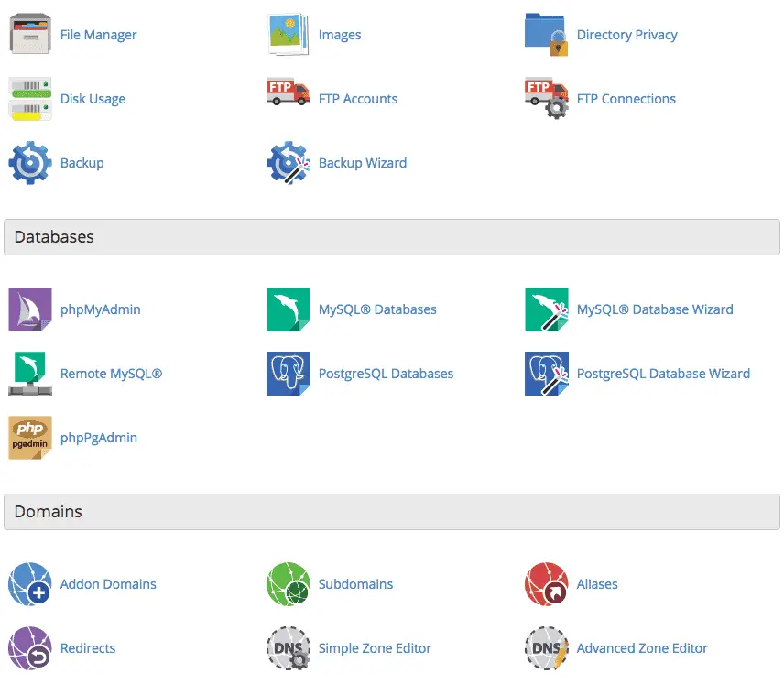
Task: Open the Backup gear icon
Action: pos(30,163)
